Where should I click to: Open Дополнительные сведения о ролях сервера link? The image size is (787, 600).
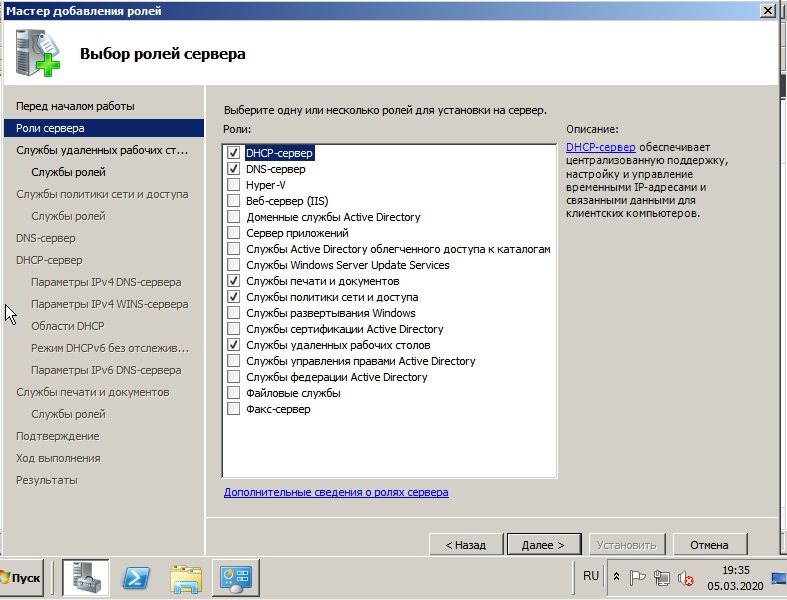336,492
